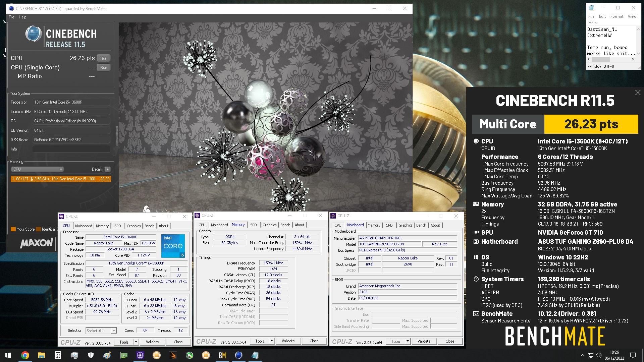The image size is (644, 362).
Task: Click the Memory CPU-Z window title icon
Action: click(198, 216)
